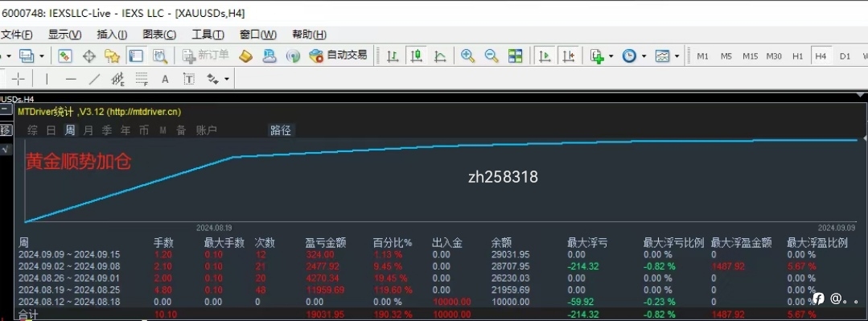Open the 文件(F) menu
The width and height of the screenshot is (868, 321).
pos(17,35)
